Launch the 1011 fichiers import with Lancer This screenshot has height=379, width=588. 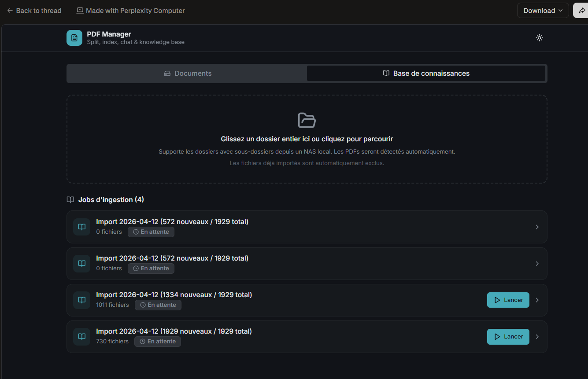(x=508, y=300)
